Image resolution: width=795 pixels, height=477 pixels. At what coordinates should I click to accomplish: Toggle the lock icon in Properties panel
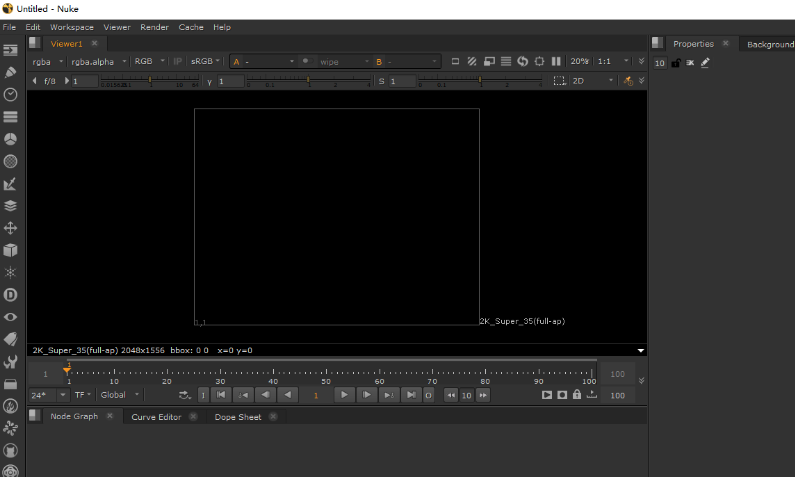676,63
